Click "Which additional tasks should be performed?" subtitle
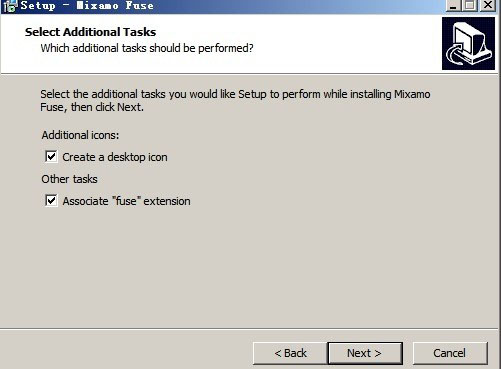This screenshot has height=369, width=501. [x=147, y=48]
